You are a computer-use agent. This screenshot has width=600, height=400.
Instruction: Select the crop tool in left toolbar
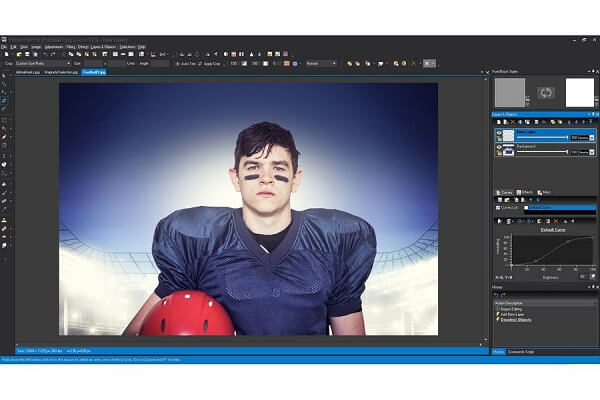coord(4,100)
